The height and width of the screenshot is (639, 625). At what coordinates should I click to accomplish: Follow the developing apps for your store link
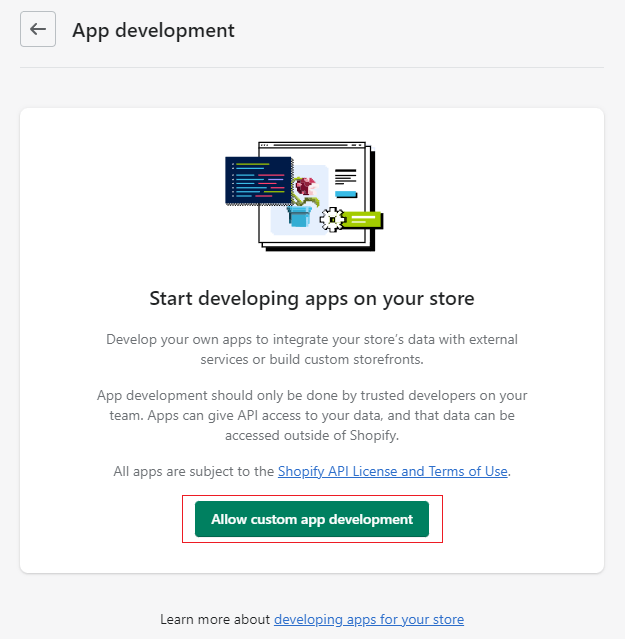pos(369,619)
